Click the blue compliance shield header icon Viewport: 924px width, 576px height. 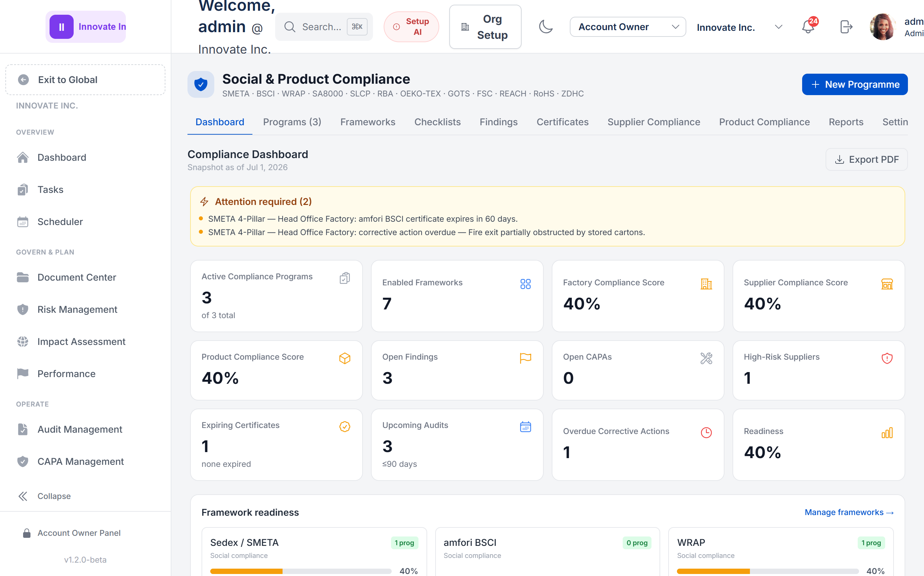click(x=201, y=84)
